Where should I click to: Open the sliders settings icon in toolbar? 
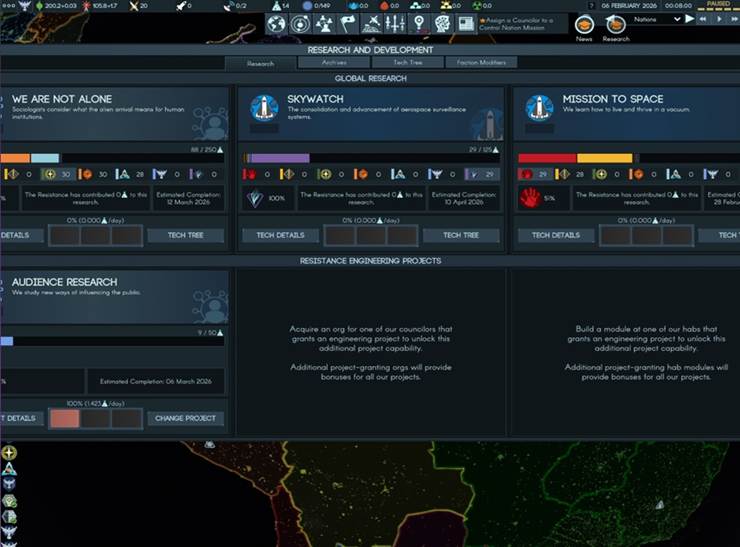coord(395,23)
